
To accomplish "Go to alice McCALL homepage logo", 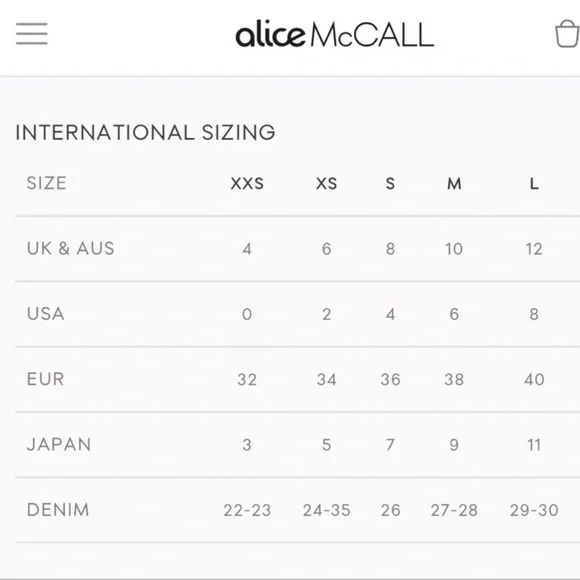I will click(x=335, y=34).
